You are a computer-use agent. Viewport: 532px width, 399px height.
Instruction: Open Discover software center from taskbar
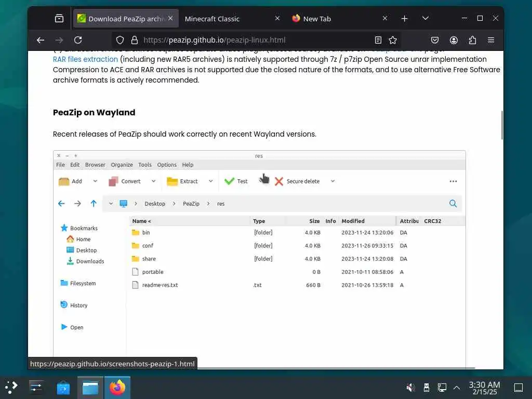pos(63,388)
